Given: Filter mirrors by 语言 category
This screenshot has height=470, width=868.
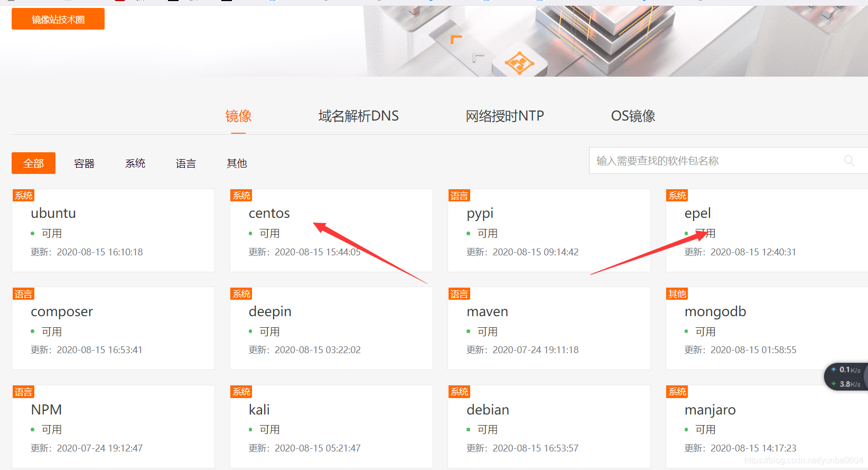Looking at the screenshot, I should 186,163.
